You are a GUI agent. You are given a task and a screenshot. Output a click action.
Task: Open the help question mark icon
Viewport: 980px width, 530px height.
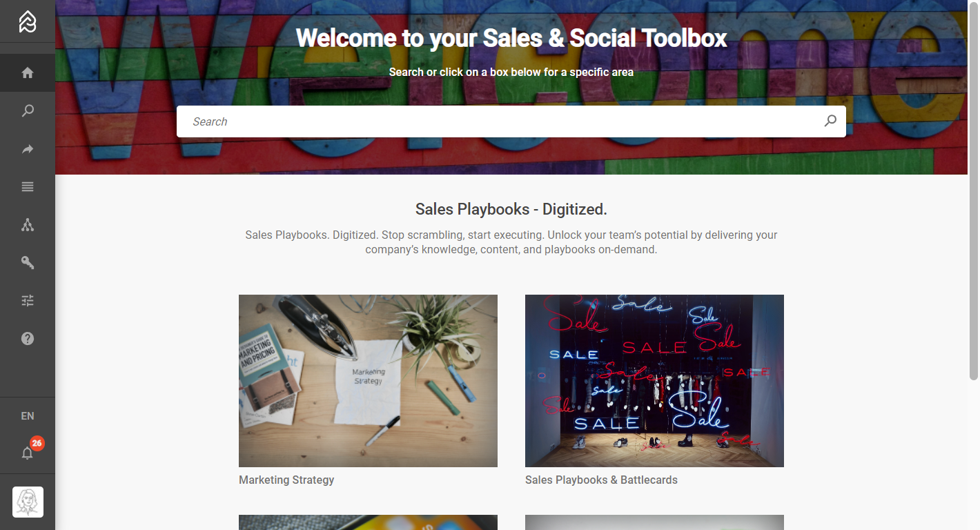point(28,338)
